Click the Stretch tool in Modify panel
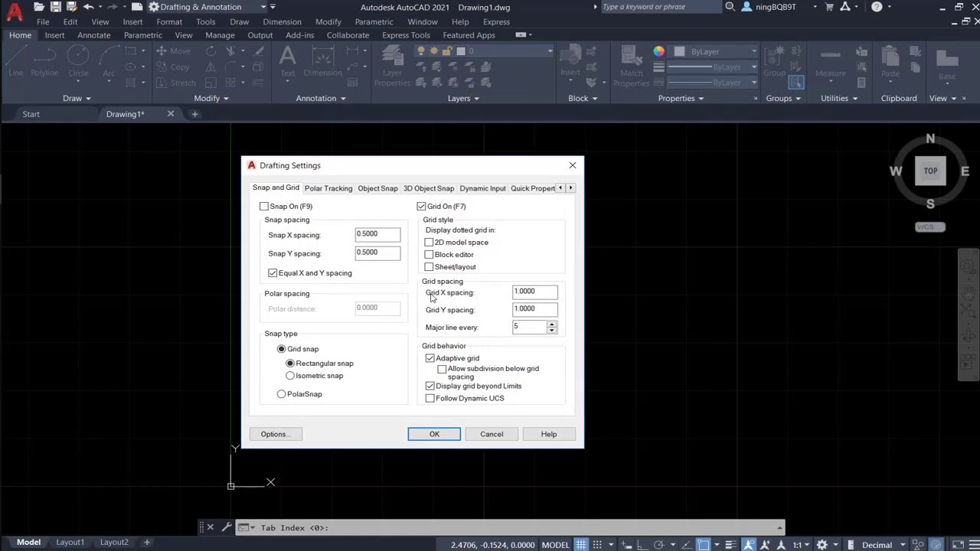Image resolution: width=980 pixels, height=551 pixels. pyautogui.click(x=176, y=83)
